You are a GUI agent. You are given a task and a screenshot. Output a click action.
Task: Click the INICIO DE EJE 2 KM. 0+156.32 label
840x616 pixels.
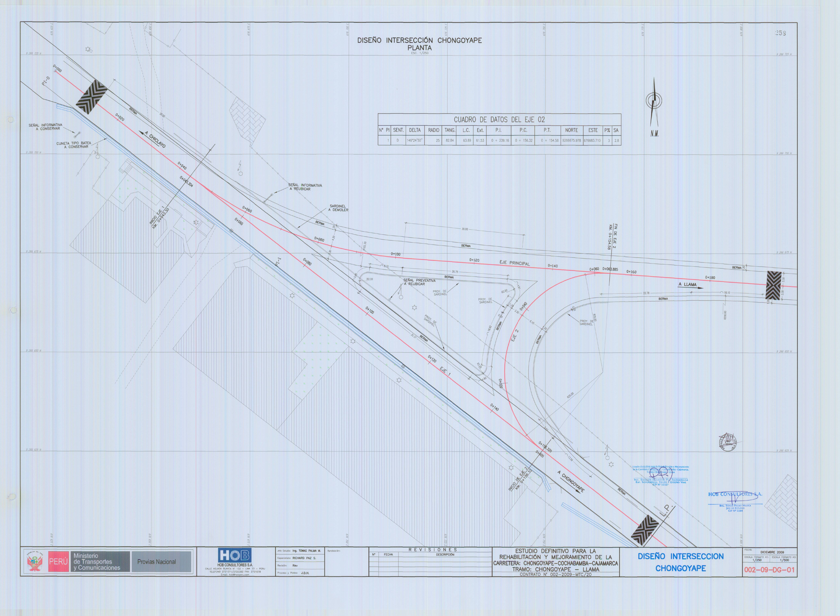click(521, 479)
